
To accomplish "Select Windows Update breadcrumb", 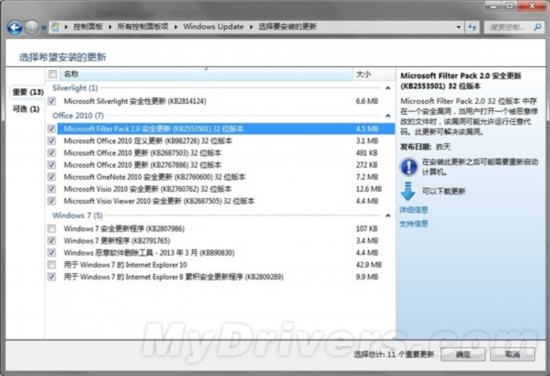I will [x=213, y=27].
